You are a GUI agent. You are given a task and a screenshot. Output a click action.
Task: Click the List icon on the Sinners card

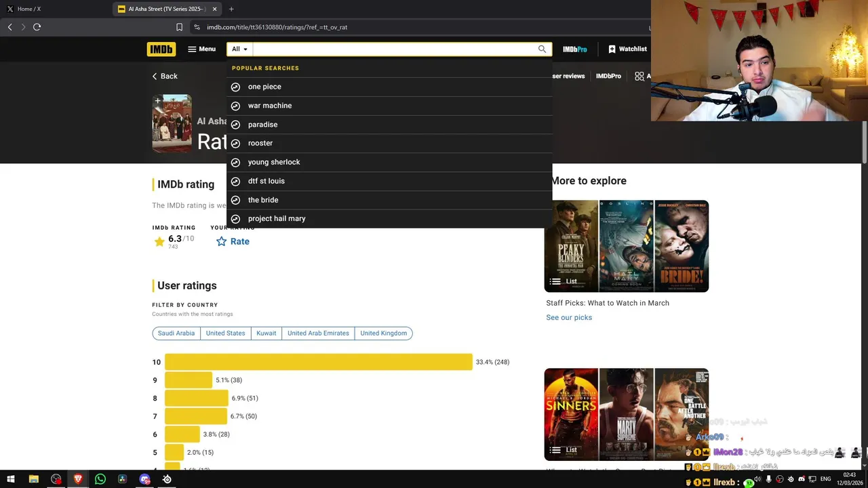pyautogui.click(x=555, y=449)
